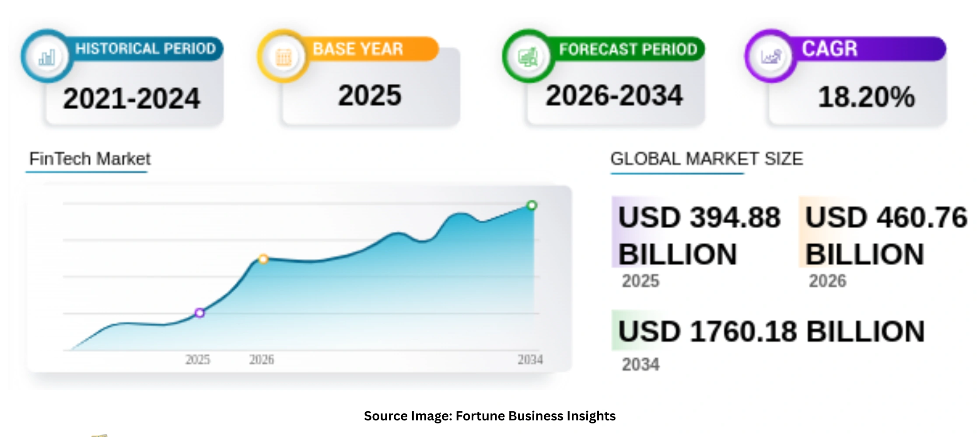Image resolution: width=980 pixels, height=437 pixels.
Task: Click the USD 1760.18 Billion value
Action: 771,332
